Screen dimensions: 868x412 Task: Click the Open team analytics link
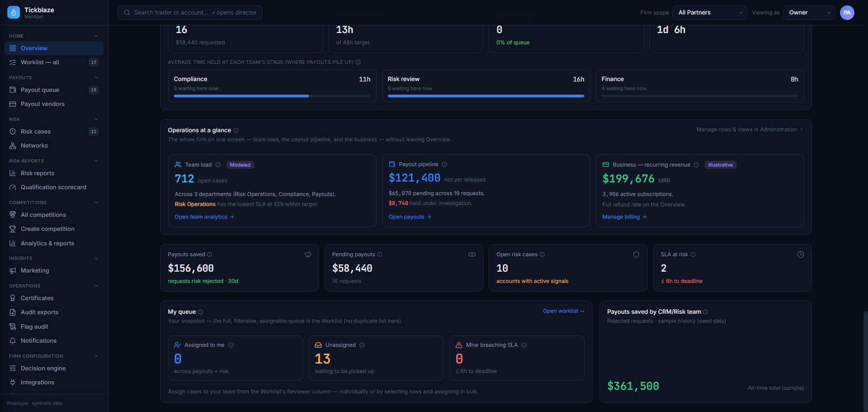click(x=204, y=217)
